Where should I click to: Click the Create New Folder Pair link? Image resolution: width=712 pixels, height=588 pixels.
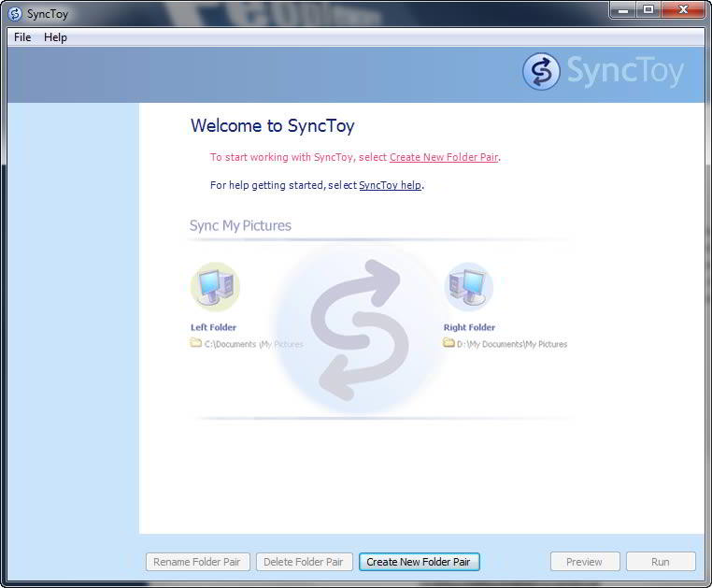(x=444, y=157)
